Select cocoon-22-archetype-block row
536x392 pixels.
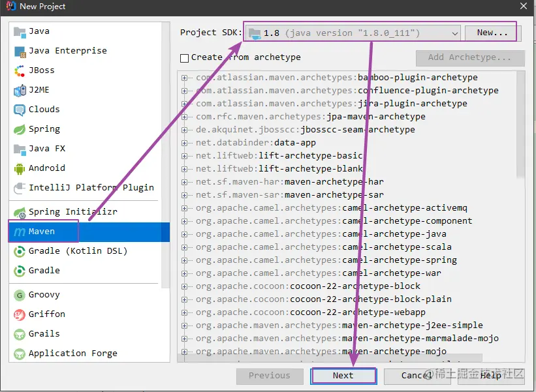pos(308,286)
